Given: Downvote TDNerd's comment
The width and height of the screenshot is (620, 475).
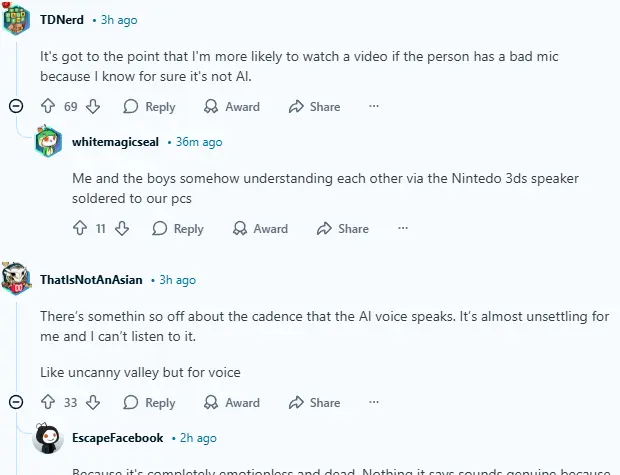Looking at the screenshot, I should [x=93, y=106].
